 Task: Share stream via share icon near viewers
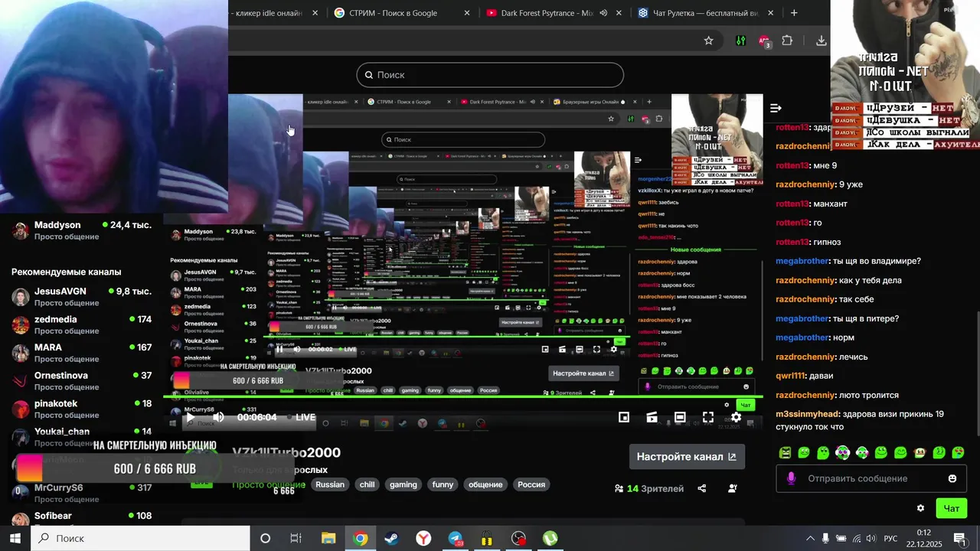[702, 488]
